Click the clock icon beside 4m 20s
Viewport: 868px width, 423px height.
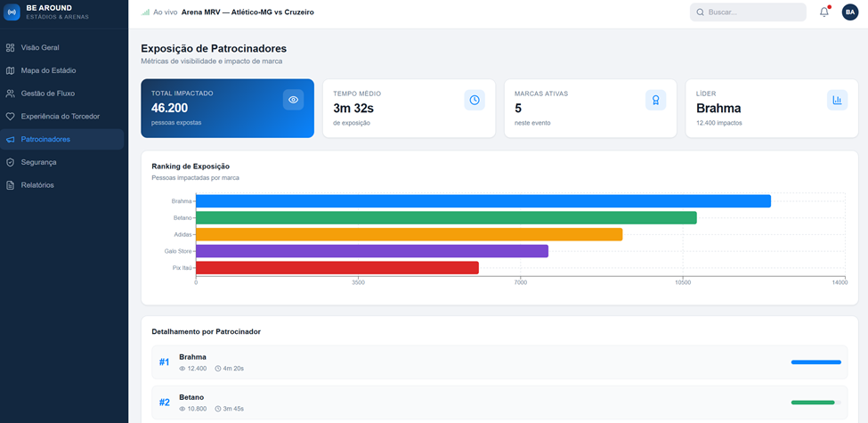pos(218,369)
